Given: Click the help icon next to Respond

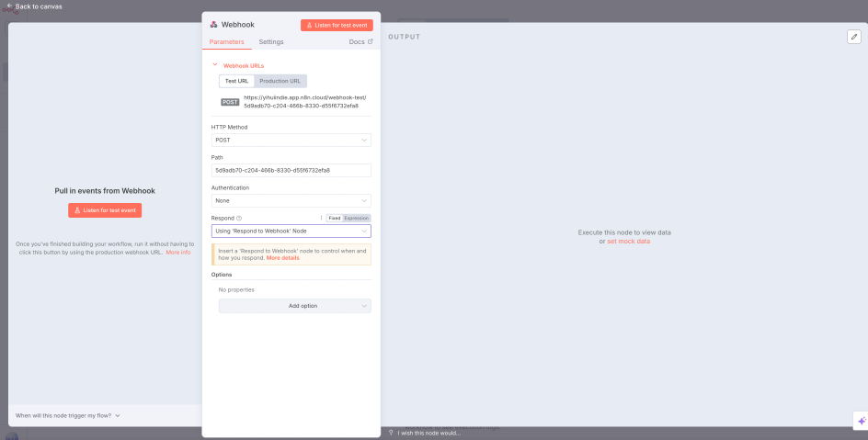Looking at the screenshot, I should pyautogui.click(x=239, y=218).
